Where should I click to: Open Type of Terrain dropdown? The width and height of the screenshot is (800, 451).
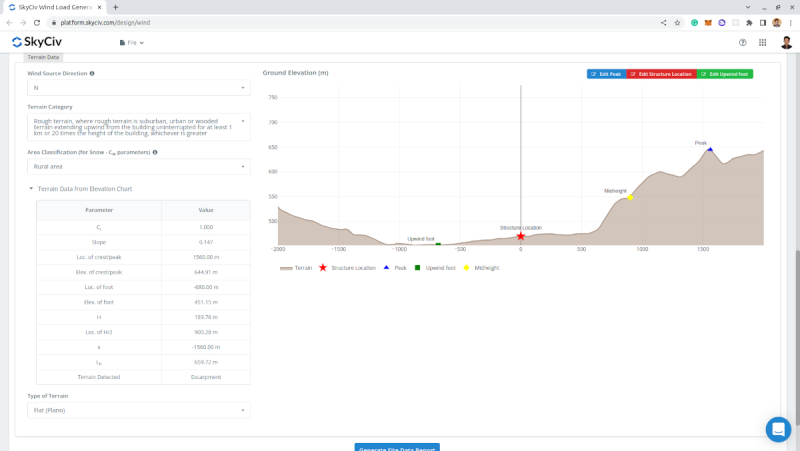tap(138, 410)
